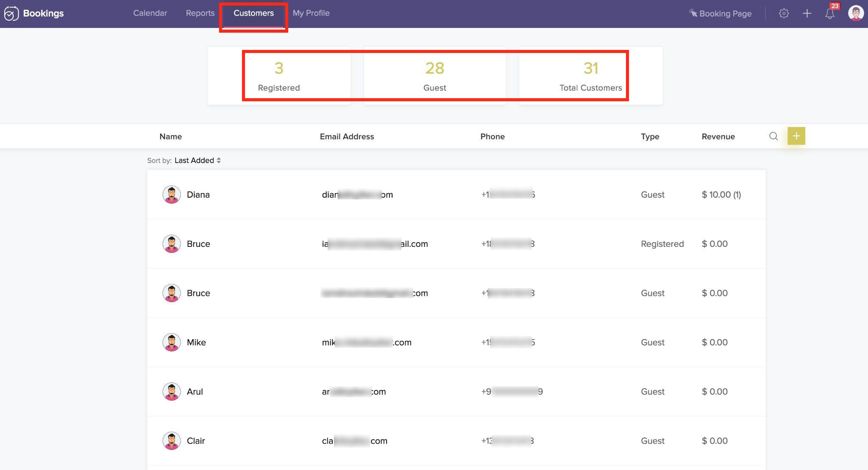Click the Total Customers card
Viewport: 868px width, 470px height.
click(x=590, y=76)
